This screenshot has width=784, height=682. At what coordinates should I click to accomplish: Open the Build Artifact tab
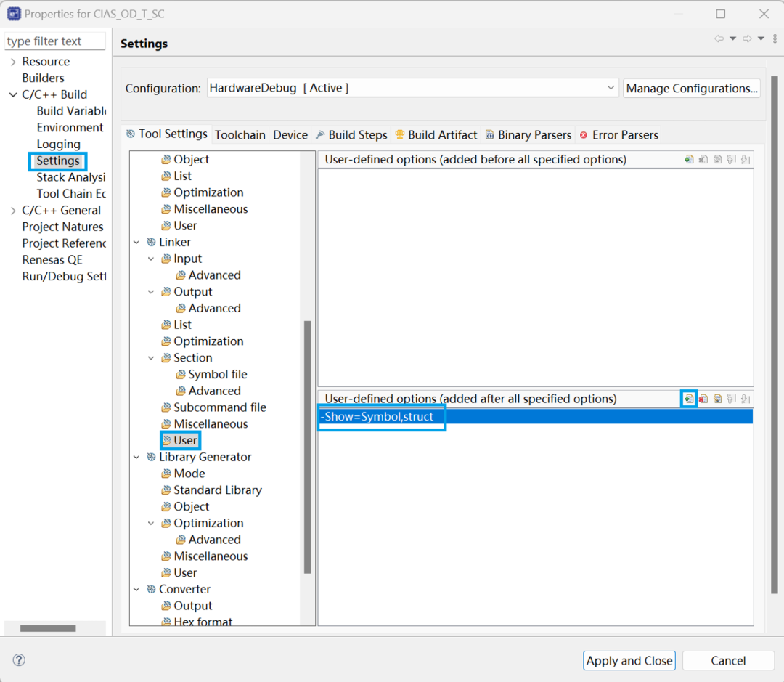[436, 135]
